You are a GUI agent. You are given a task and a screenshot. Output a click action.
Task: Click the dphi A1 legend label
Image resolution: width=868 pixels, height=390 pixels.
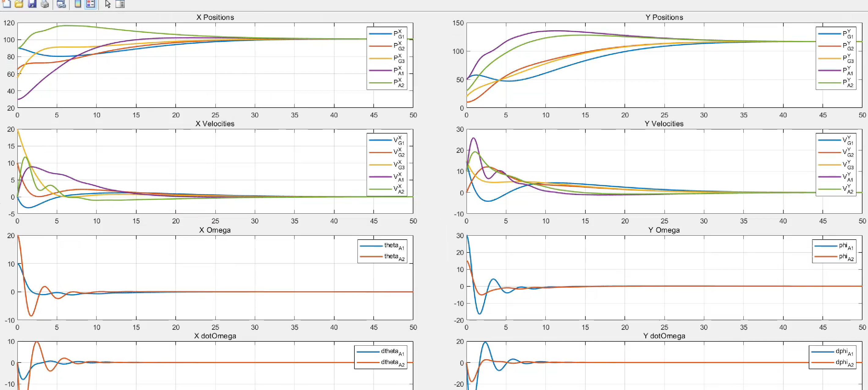pyautogui.click(x=844, y=351)
